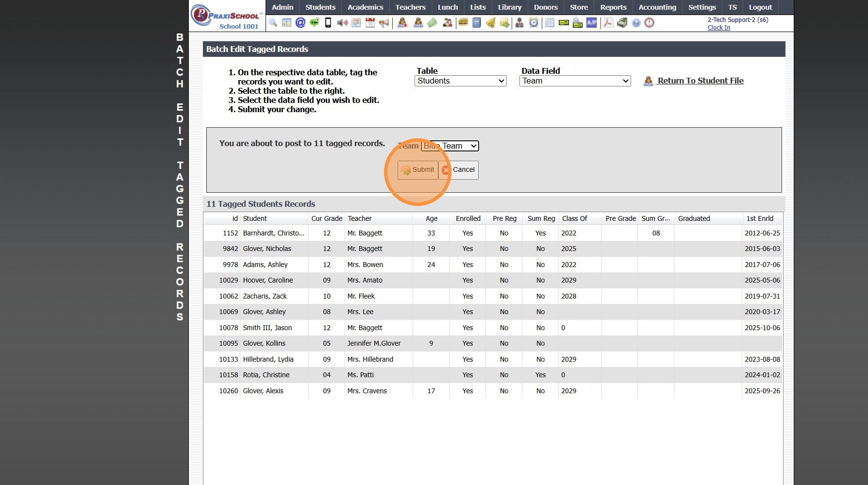Click the blue help question mark icon
Screen dimensions: 868x485
point(636,23)
